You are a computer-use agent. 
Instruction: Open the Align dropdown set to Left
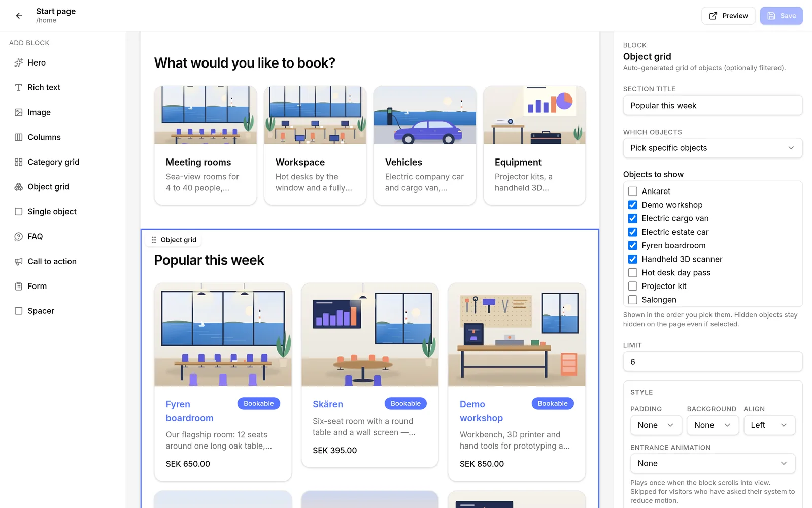pos(769,425)
